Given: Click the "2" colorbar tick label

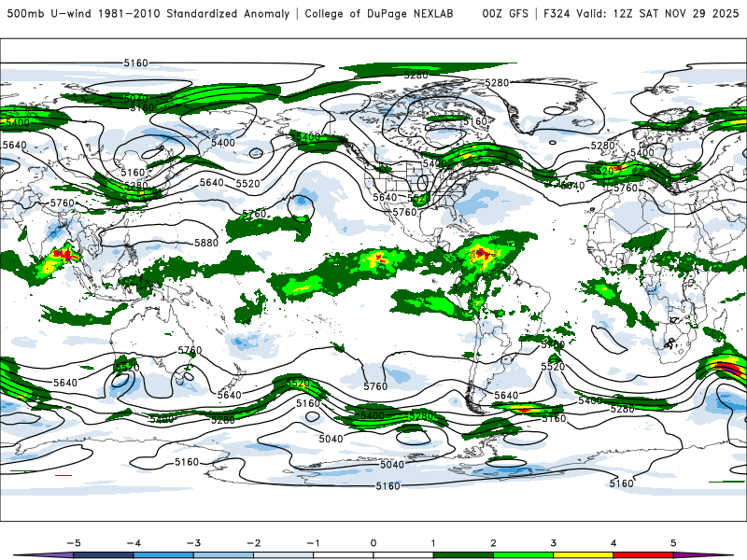Looking at the screenshot, I should click(493, 543).
